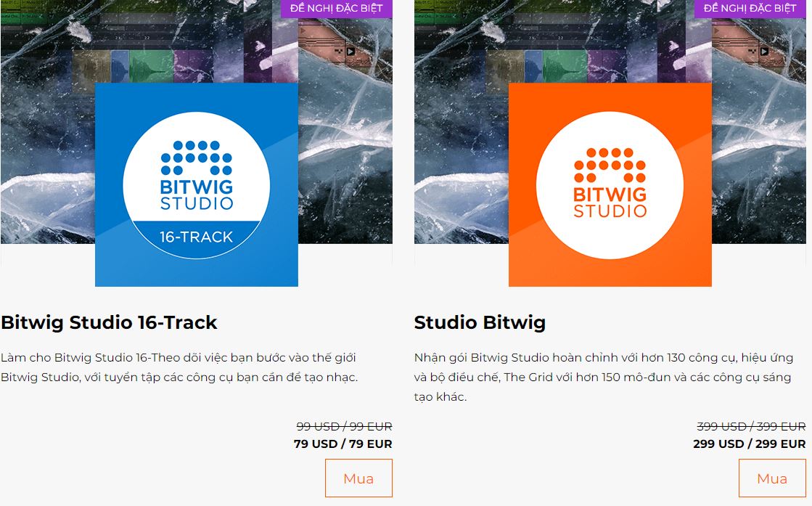Click the crossed-out 399 USD / 399 EUR price
The image size is (812, 506).
(x=752, y=426)
